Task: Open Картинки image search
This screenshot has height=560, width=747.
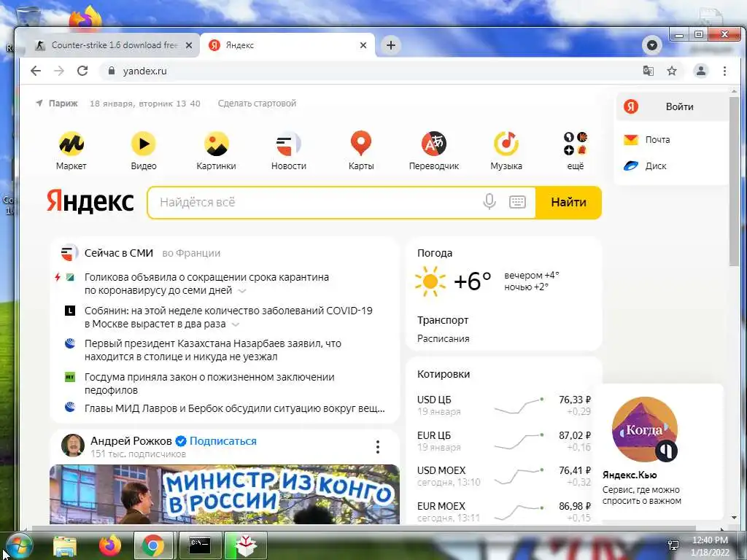Action: (216, 144)
